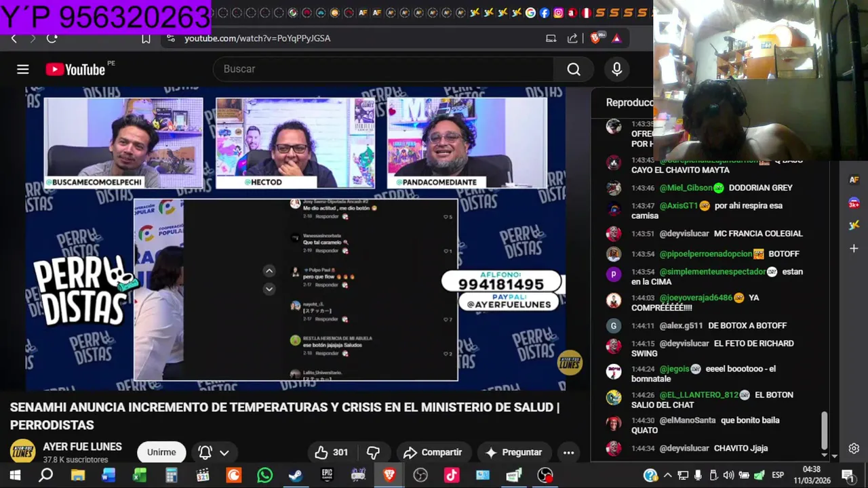Viewport: 868px width, 488px height.
Task: Click @pipoelperroenadopcion chat author
Action: click(706, 254)
